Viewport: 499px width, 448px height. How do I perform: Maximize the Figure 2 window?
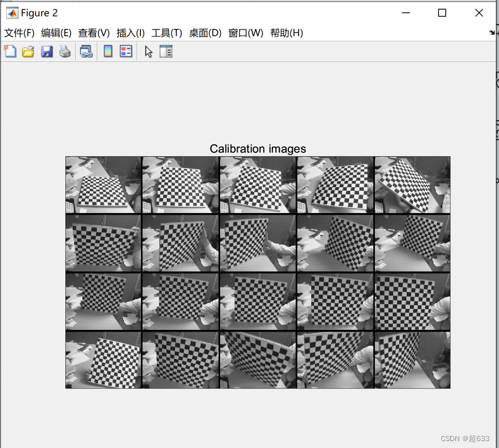pyautogui.click(x=442, y=13)
